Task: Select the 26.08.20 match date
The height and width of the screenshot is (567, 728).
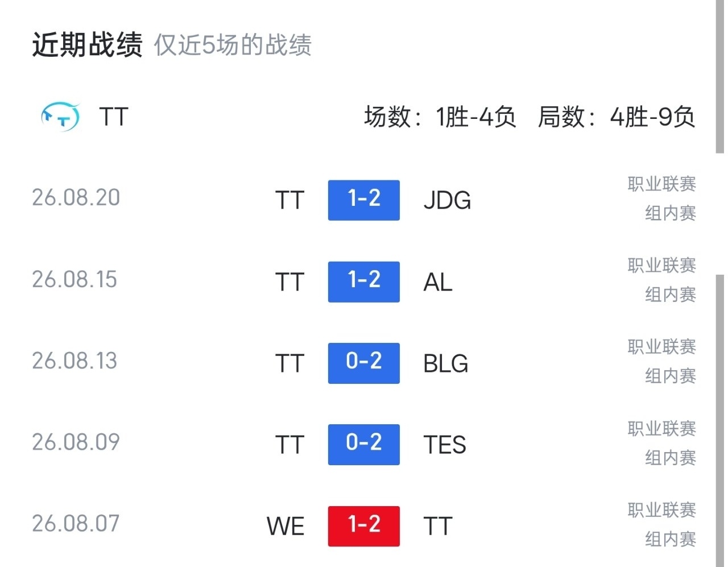Action: point(76,197)
